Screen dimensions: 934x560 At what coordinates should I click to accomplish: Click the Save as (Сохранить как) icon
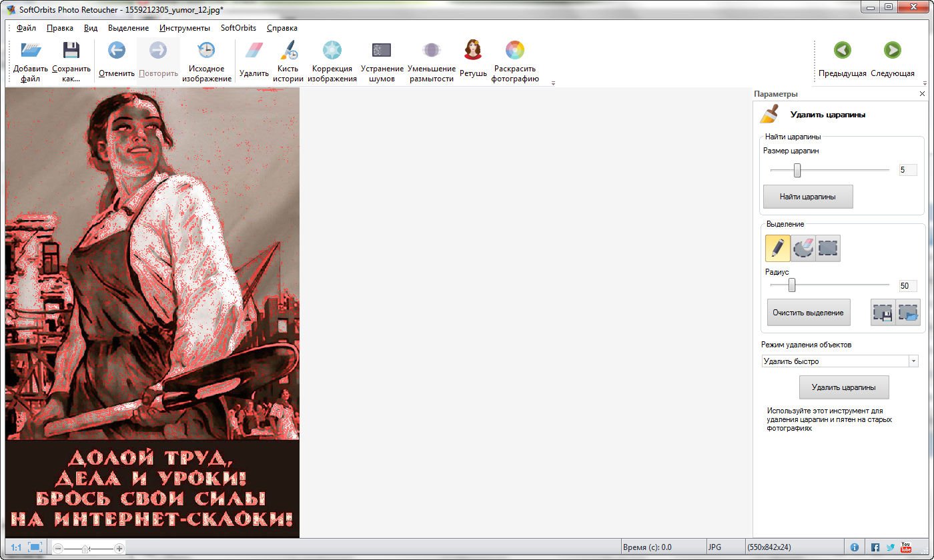coord(71,51)
